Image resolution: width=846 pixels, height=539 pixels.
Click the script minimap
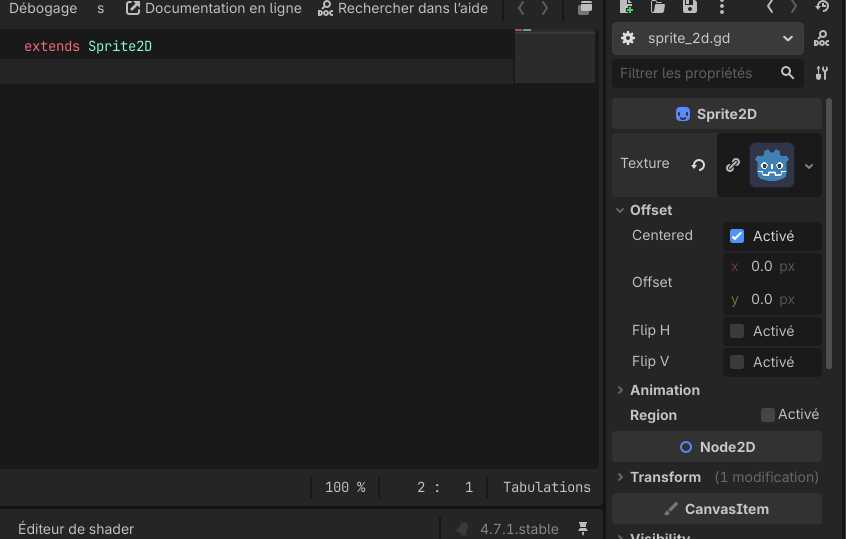pos(555,56)
